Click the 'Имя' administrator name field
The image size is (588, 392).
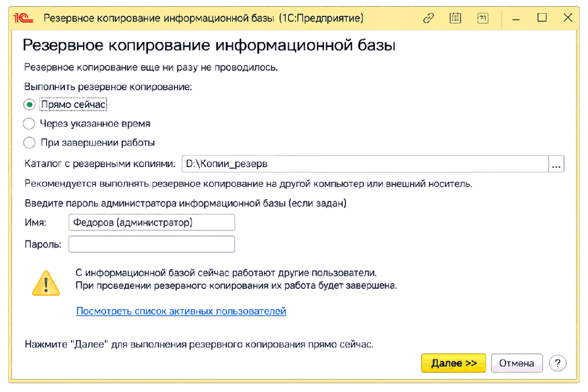coord(152,222)
